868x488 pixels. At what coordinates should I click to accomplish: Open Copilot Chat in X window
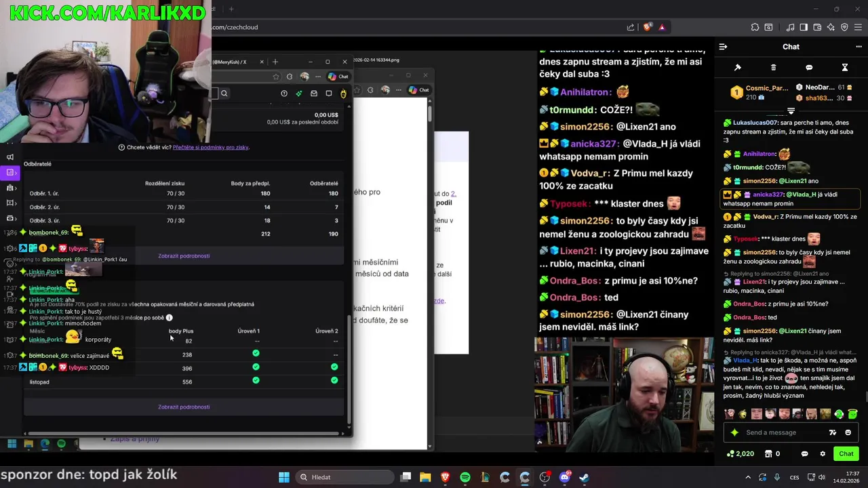[338, 77]
